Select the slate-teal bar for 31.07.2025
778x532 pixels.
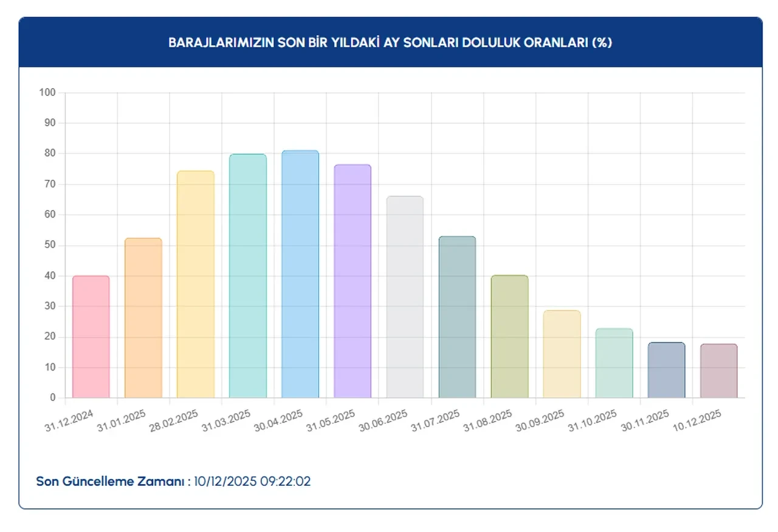click(x=457, y=317)
